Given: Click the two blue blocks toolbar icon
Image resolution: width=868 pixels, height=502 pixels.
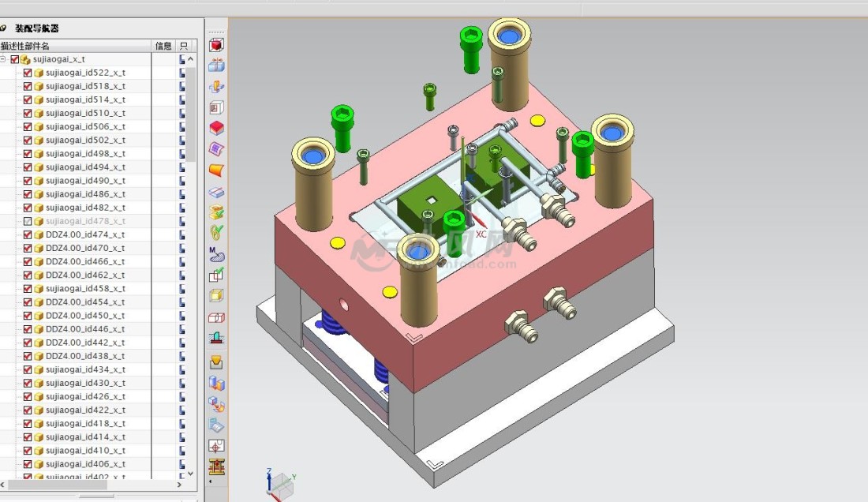Looking at the screenshot, I should tap(216, 384).
